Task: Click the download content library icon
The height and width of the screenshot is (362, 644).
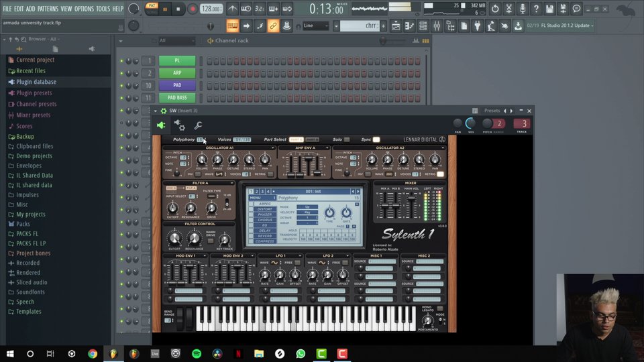Action: pyautogui.click(x=518, y=26)
